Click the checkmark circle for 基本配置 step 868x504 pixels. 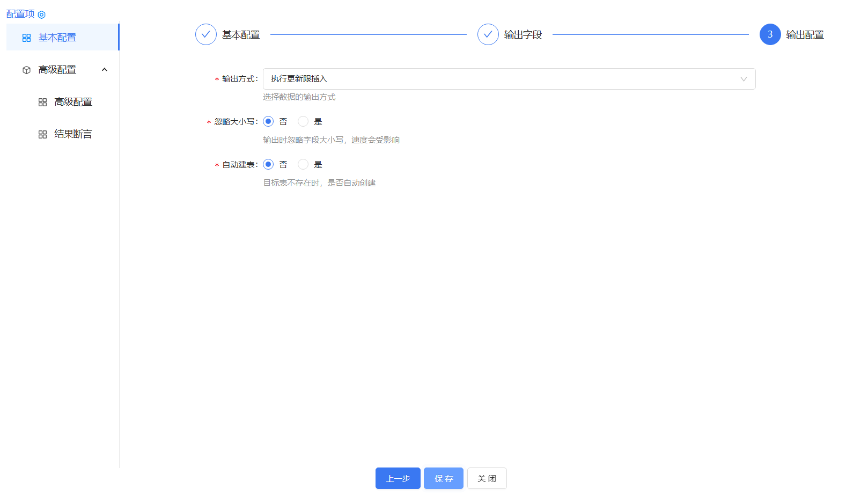coord(206,34)
